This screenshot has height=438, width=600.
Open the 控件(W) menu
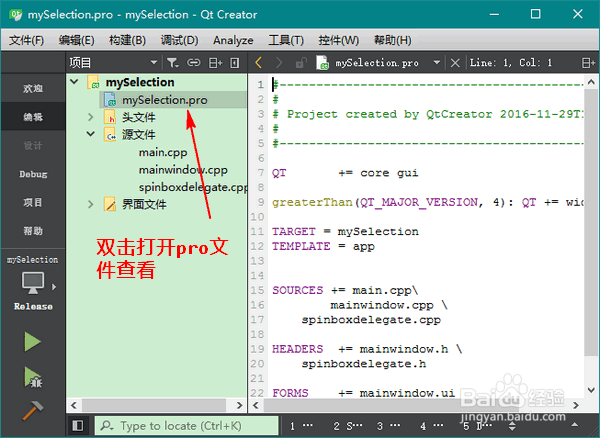click(x=339, y=40)
